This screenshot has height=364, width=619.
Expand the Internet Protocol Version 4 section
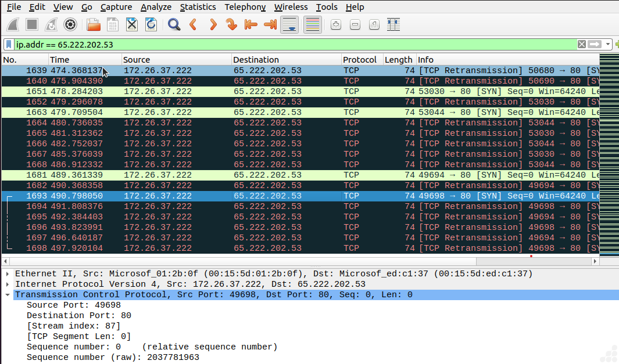pos(7,284)
